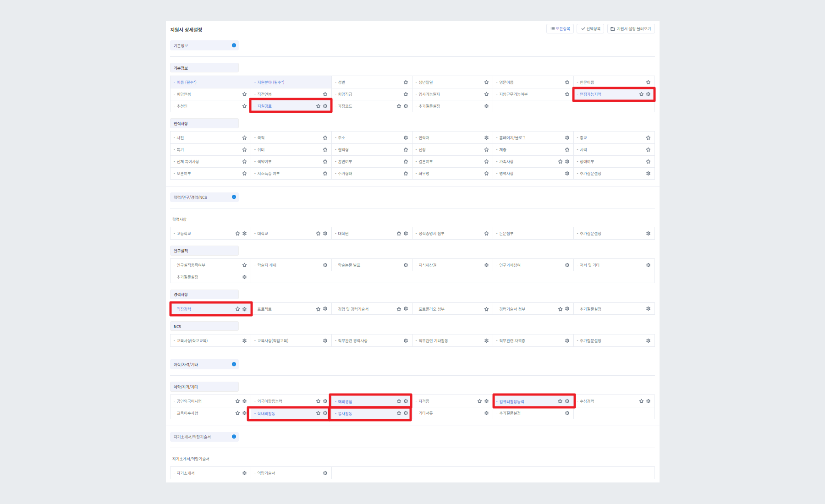Viewport: 825px width, 504px height.
Task: Open the 저서 및 기타 settings gear
Action: (648, 265)
